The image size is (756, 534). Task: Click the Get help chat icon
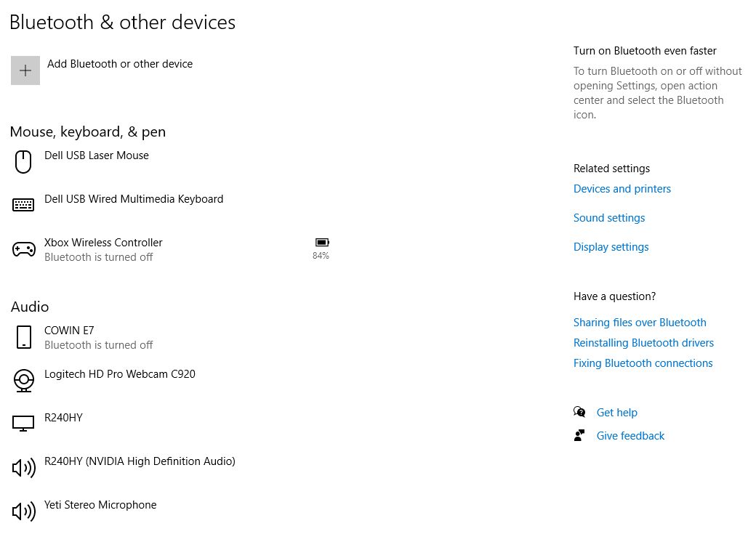[579, 412]
